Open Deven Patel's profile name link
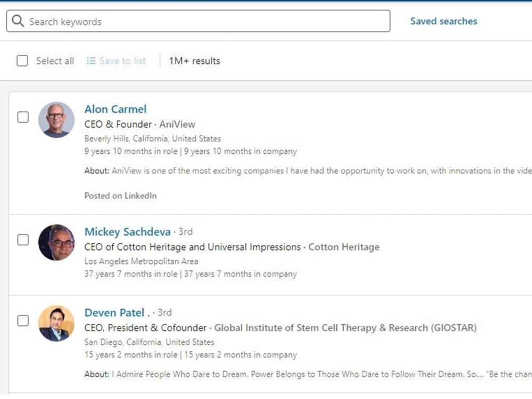 point(117,312)
